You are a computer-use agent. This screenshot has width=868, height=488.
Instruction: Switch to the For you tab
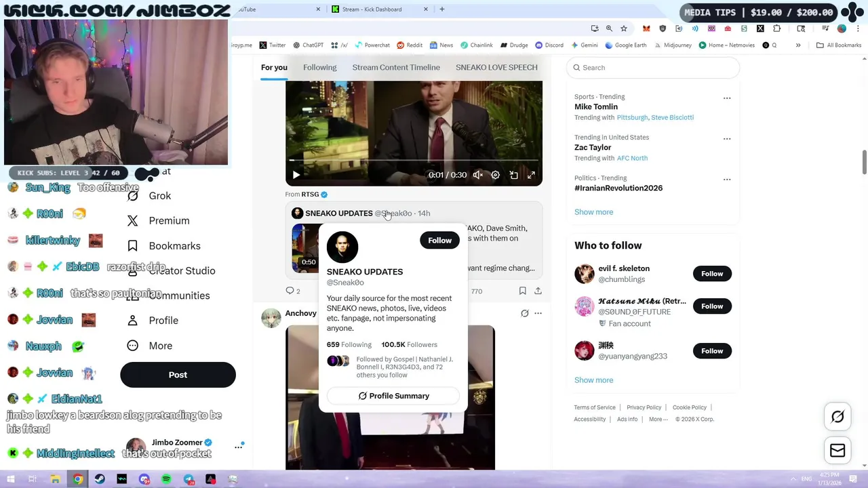click(274, 67)
